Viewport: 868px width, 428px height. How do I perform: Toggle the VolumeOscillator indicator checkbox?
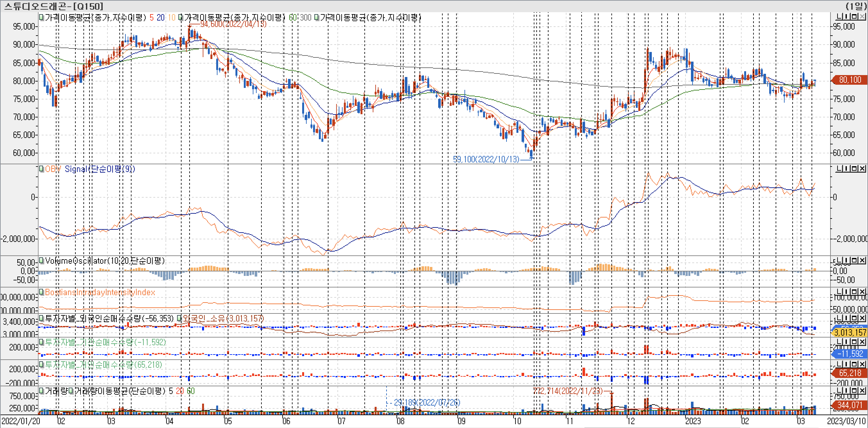tap(41, 261)
